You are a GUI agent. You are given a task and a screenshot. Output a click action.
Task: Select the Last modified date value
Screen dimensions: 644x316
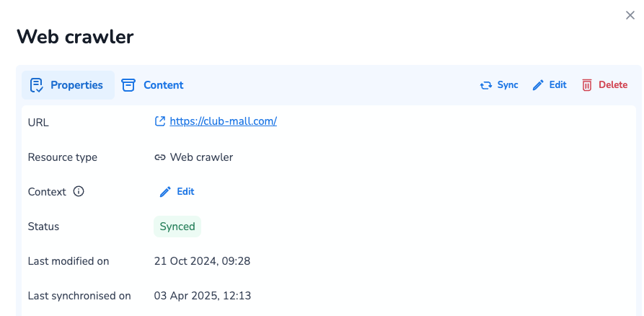[x=202, y=261]
